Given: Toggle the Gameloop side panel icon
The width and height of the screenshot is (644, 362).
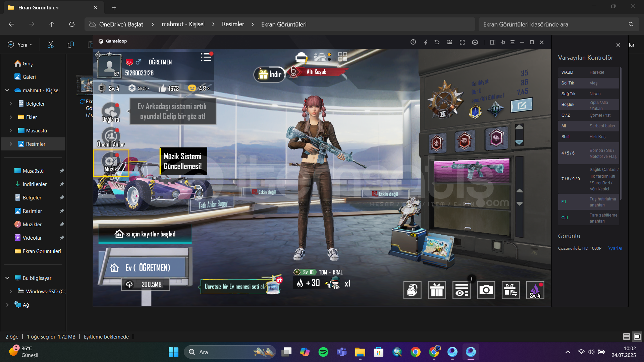Looking at the screenshot, I should coord(492,42).
